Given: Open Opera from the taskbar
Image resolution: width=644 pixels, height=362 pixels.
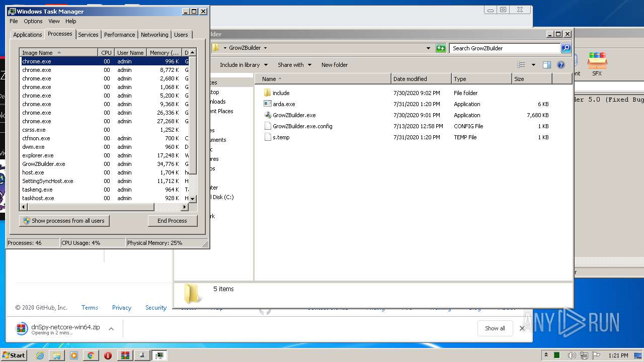Looking at the screenshot, I should tap(108, 355).
